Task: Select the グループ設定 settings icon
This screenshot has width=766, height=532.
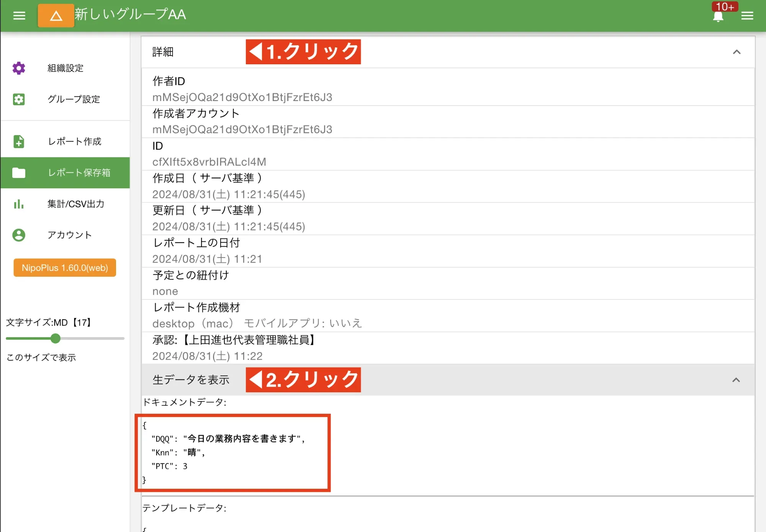Action: pos(19,99)
